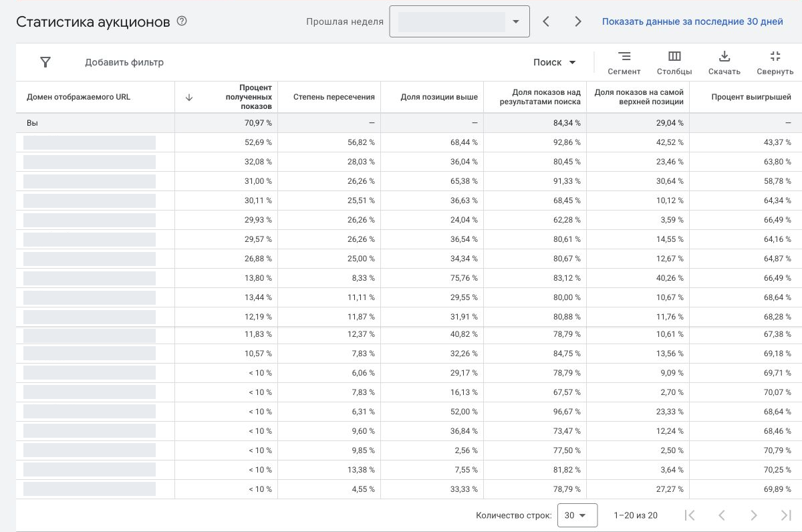Click the sort arrow on Процент полученных показов
Screen dimensions: 802x532
(188, 97)
